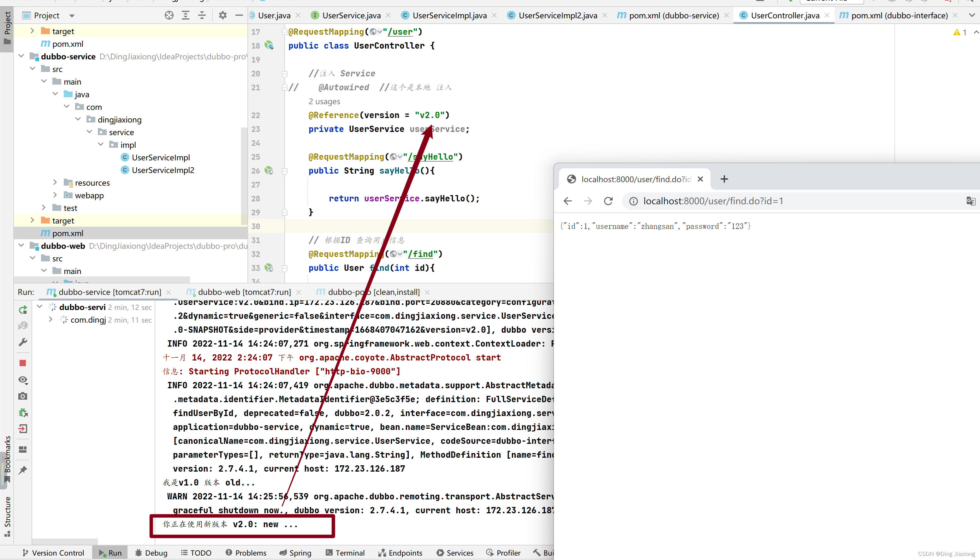Click the site information icon in address bar
This screenshot has height=560, width=980.
pyautogui.click(x=633, y=201)
